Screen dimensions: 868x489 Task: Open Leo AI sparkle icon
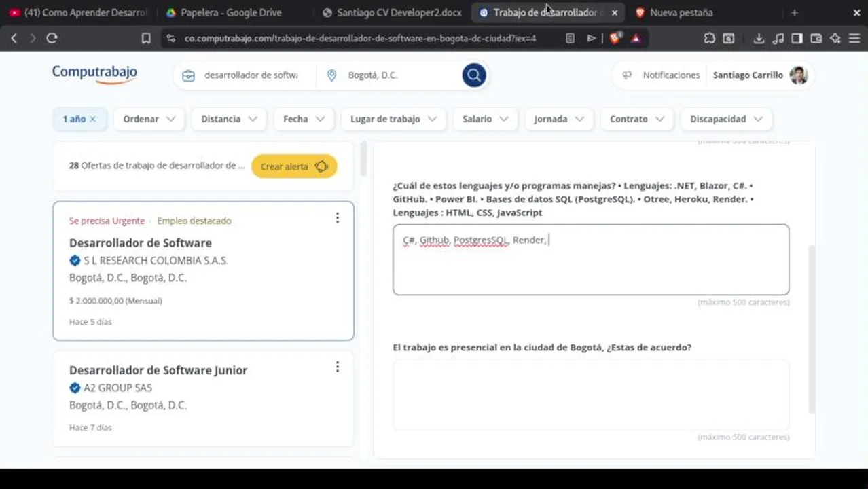pos(835,39)
